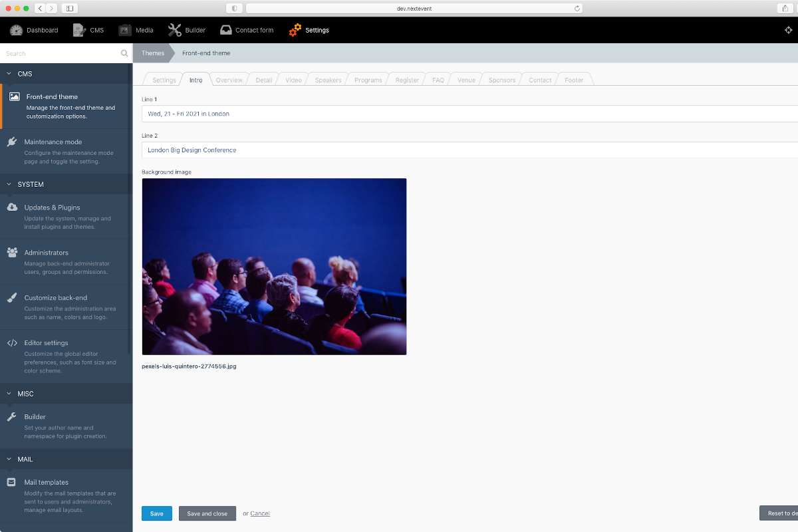Click the Customize back-end brush icon

tap(12, 297)
